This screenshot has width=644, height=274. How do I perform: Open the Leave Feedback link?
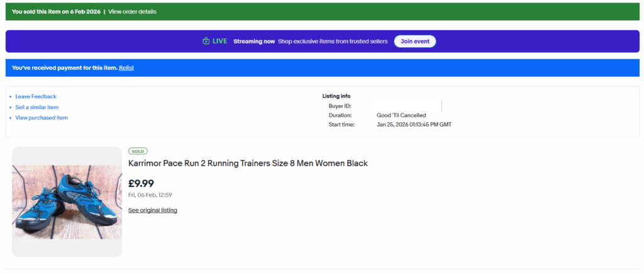(36, 96)
